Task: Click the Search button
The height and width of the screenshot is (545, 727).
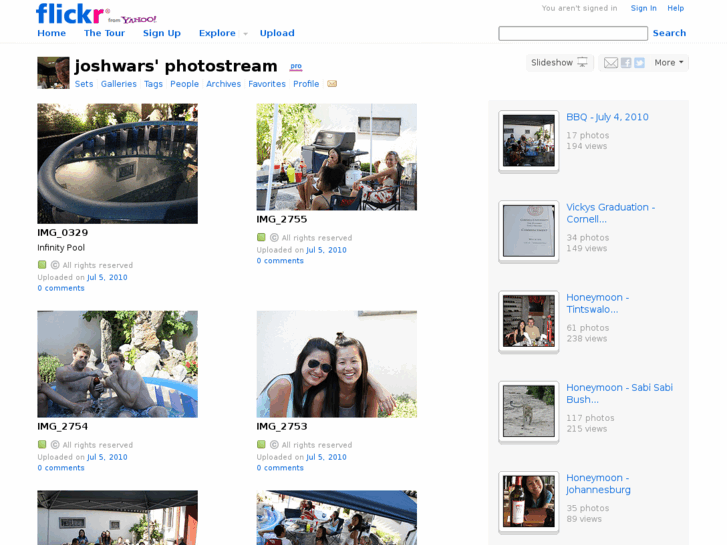Action: click(669, 33)
